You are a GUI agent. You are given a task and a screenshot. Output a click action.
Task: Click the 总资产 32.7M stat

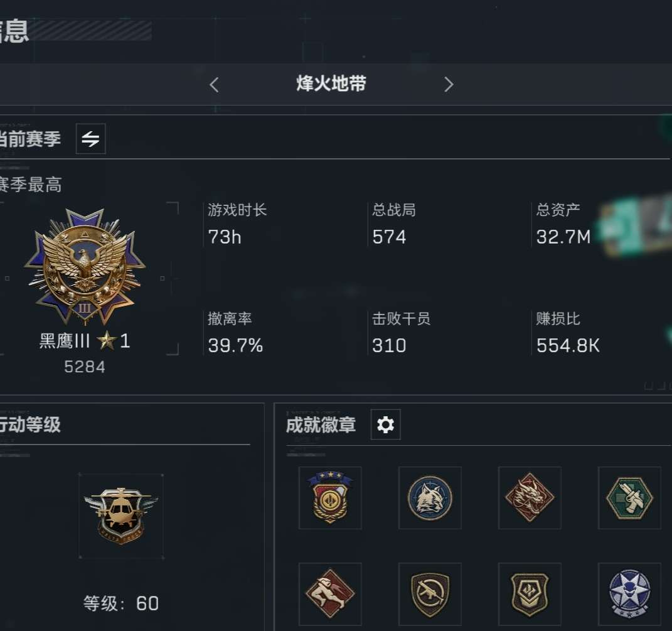(563, 224)
